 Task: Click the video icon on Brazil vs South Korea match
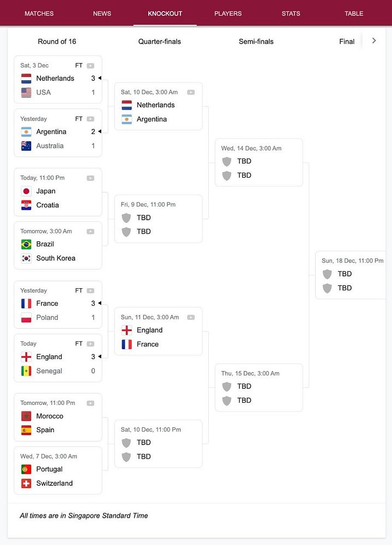[91, 232]
